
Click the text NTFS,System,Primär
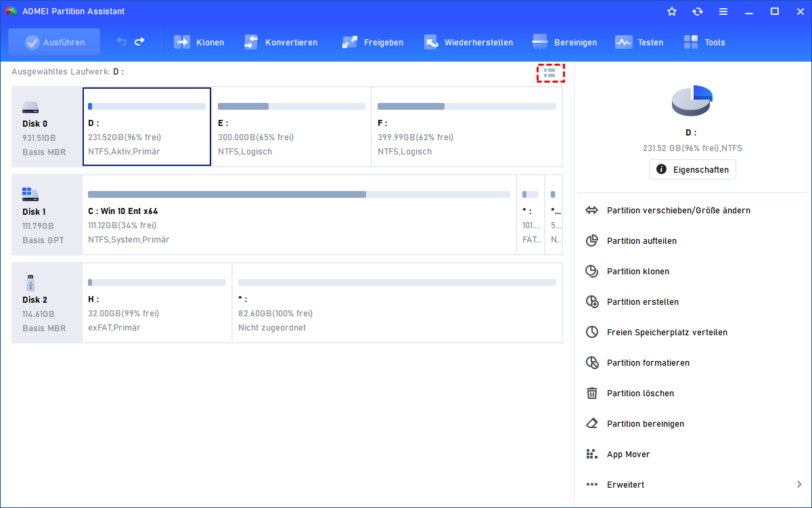point(129,240)
